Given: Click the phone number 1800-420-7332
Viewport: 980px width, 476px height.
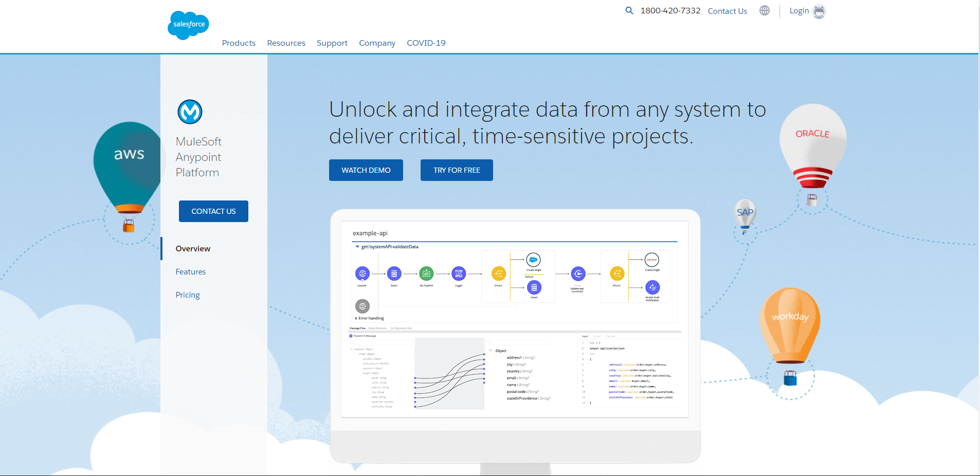Looking at the screenshot, I should click(x=670, y=11).
